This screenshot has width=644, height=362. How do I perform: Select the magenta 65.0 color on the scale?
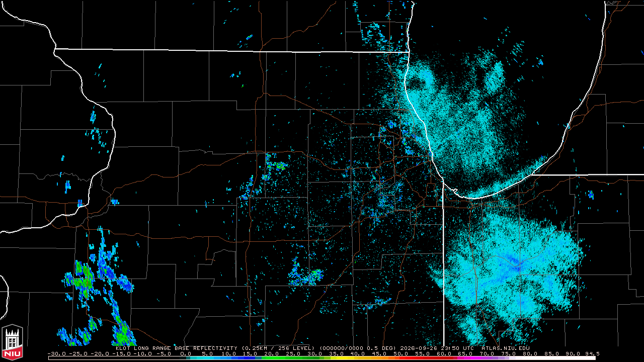465,358
